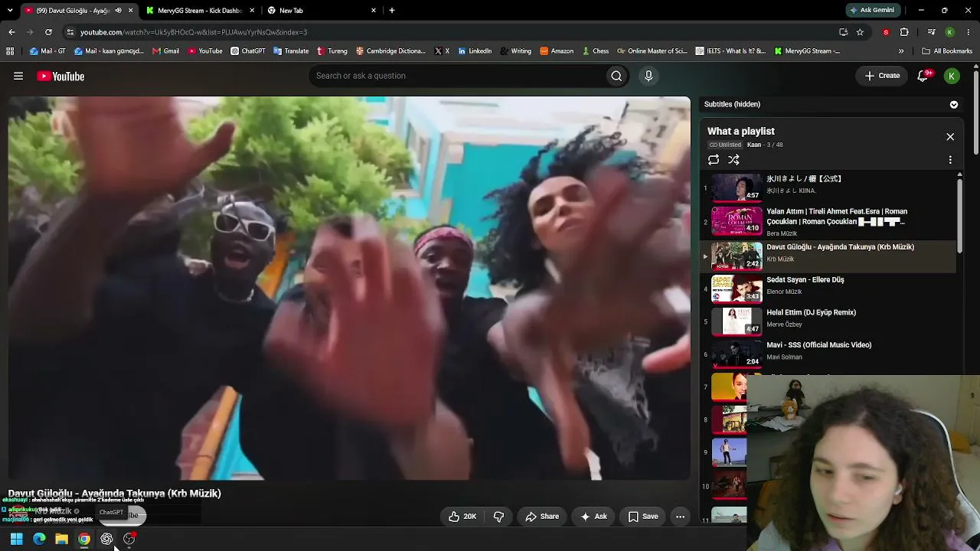
Task: Dislike the video with thumbs down
Action: point(498,517)
